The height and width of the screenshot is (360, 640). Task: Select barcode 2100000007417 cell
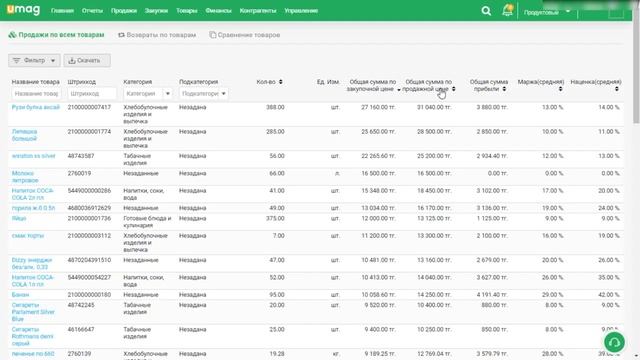(89, 107)
